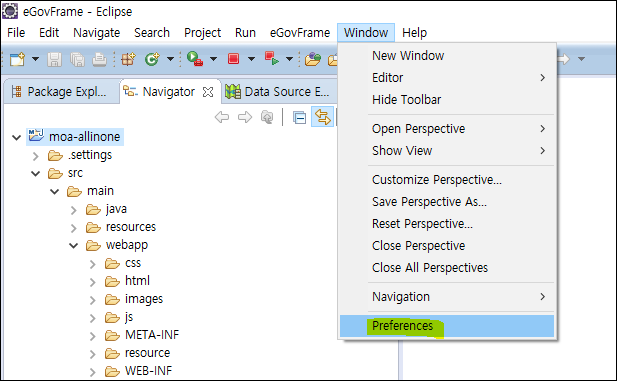
Task: Click the Save All toolbar icon
Action: (x=77, y=59)
